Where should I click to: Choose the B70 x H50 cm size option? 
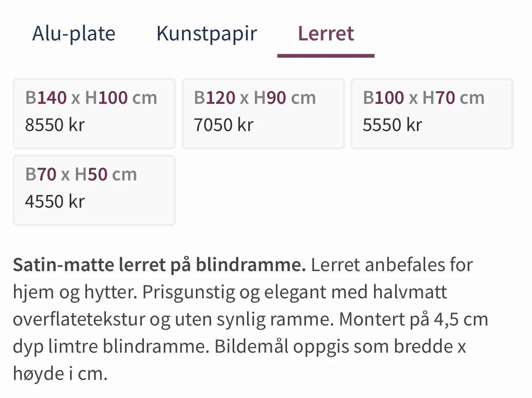click(94, 190)
